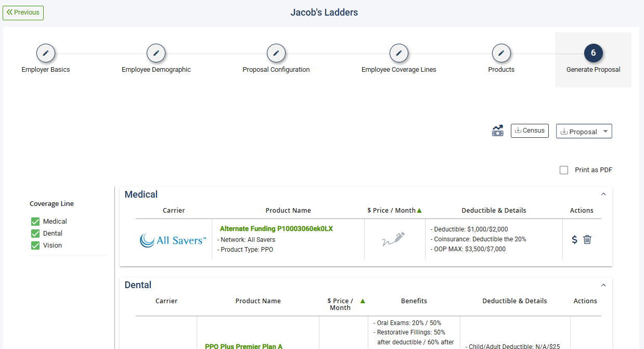Uncheck the Vision coverage line

click(x=34, y=245)
